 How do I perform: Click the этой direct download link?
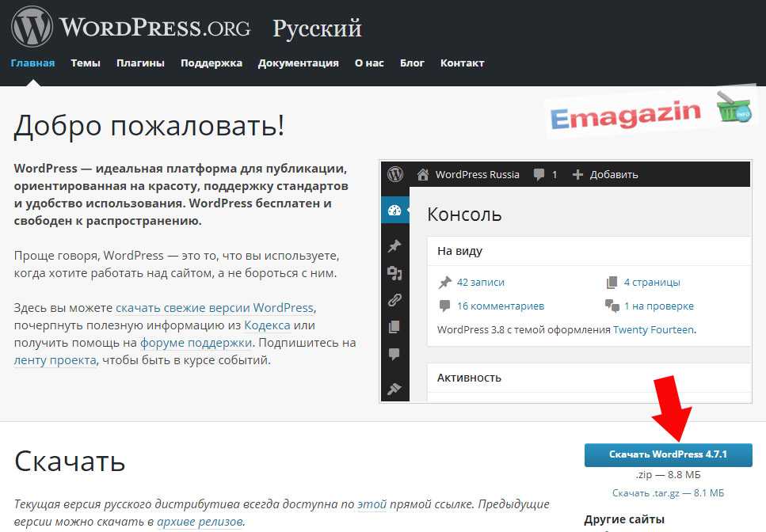[372, 503]
